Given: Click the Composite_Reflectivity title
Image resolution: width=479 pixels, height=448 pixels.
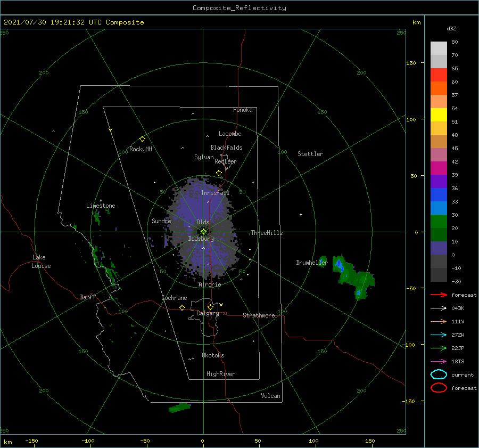Looking at the screenshot, I should click(240, 8).
